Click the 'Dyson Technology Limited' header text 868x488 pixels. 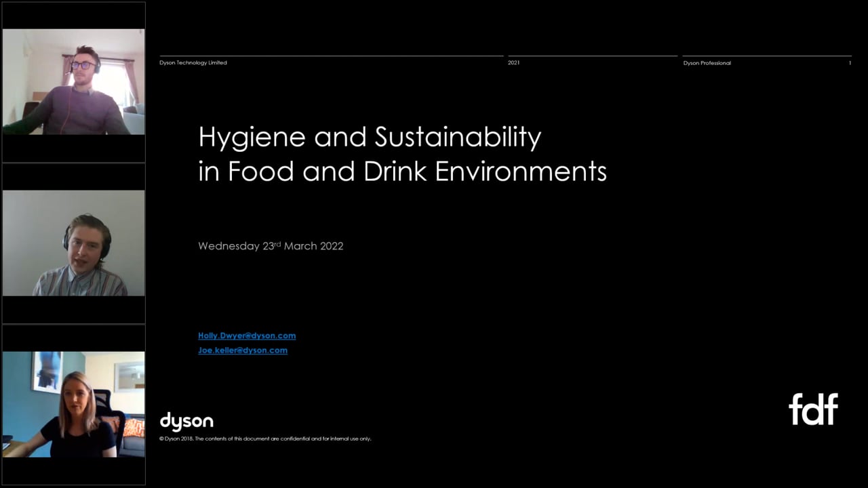tap(193, 63)
